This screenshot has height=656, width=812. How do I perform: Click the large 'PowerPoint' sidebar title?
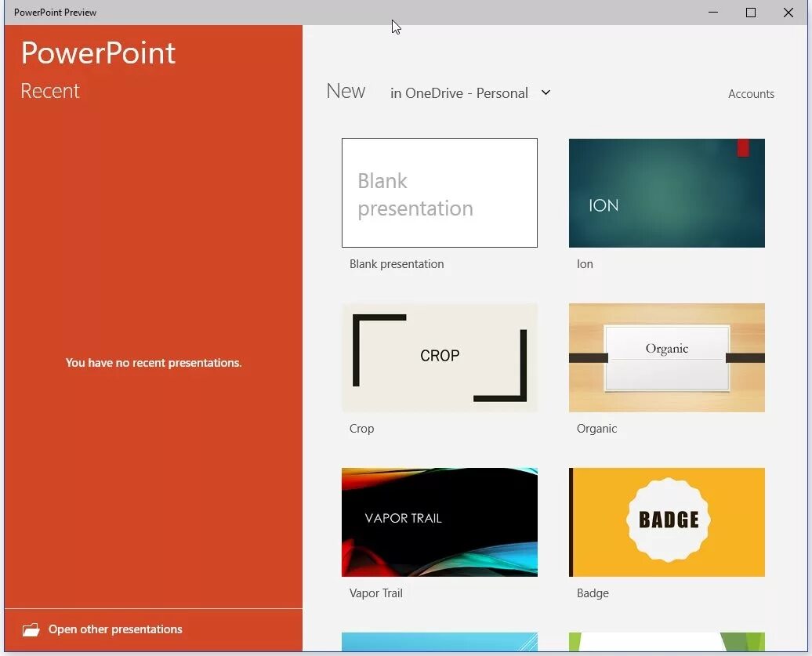coord(99,53)
